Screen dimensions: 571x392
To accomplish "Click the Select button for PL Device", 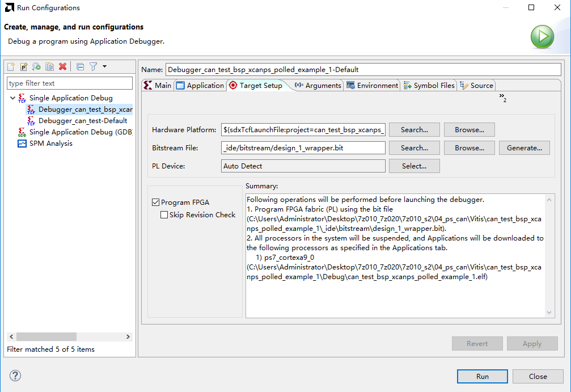I will click(414, 166).
